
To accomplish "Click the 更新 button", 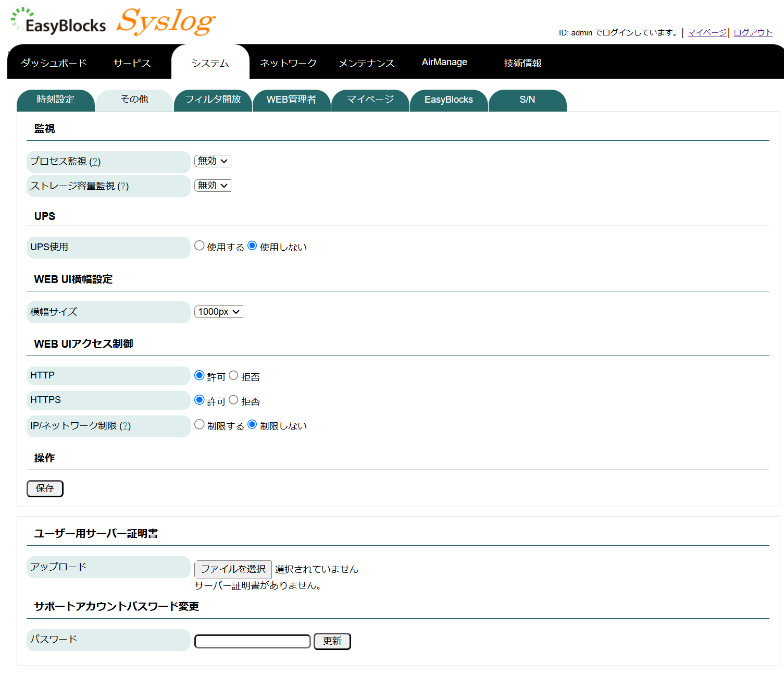I will (332, 641).
